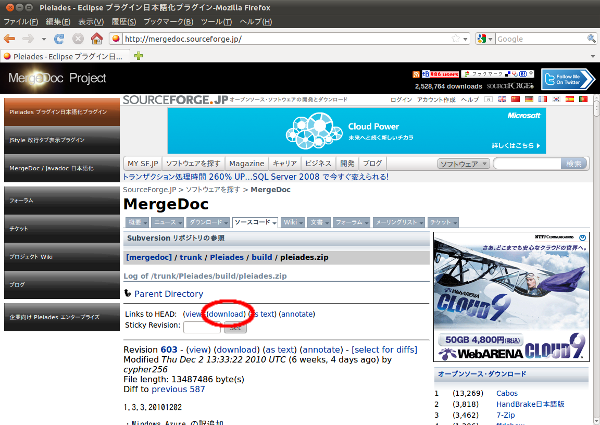Click the Parent Directory arrow icon
The width and height of the screenshot is (600, 425).
click(x=128, y=293)
